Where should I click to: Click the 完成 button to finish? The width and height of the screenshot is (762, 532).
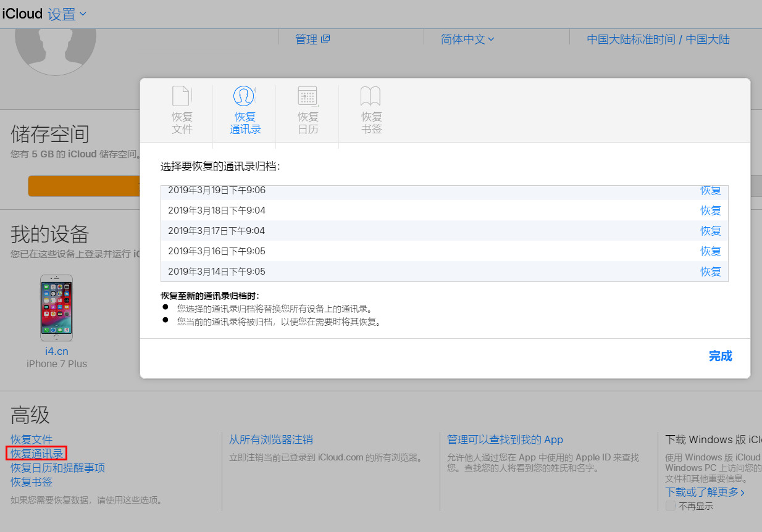point(720,356)
